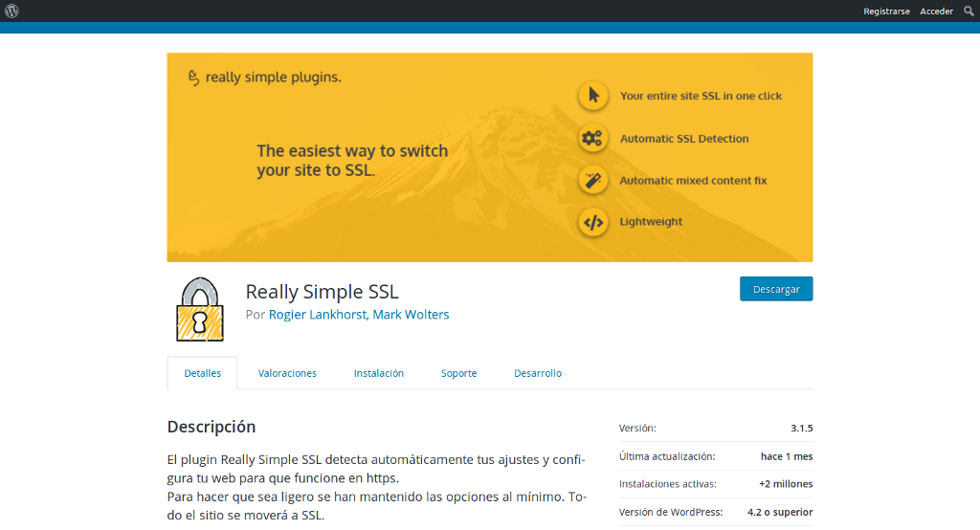
Task: Select the Detalles tab
Action: pos(203,373)
